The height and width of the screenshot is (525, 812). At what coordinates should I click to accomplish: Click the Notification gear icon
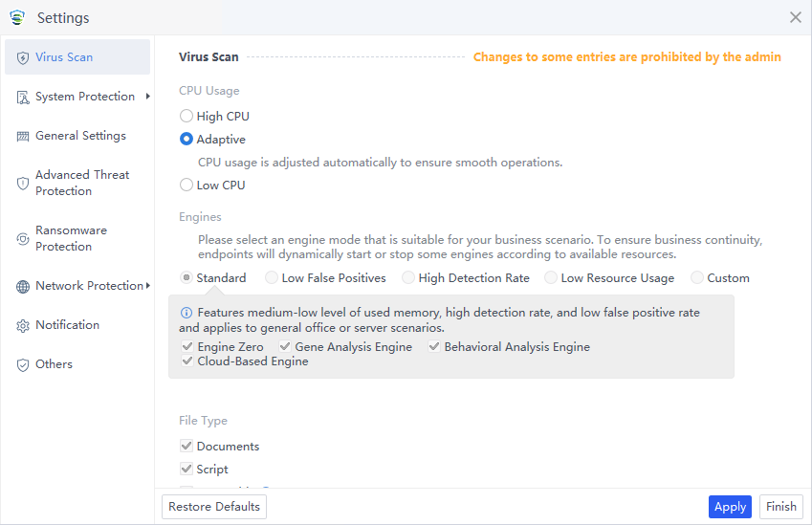coord(23,326)
